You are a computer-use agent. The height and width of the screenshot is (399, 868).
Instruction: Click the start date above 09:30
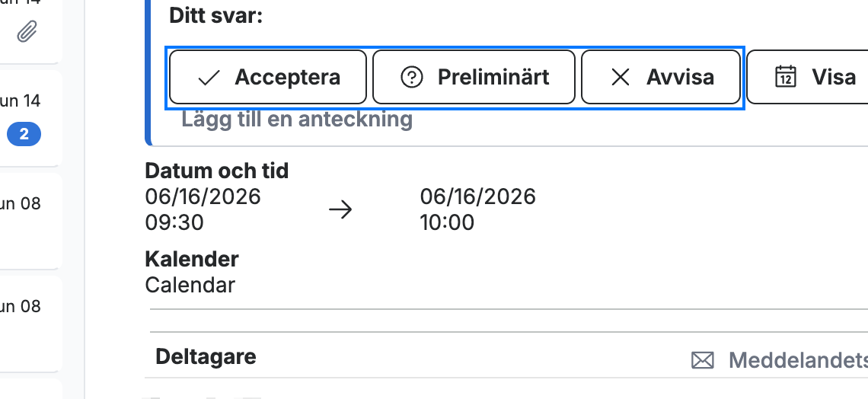coord(203,196)
